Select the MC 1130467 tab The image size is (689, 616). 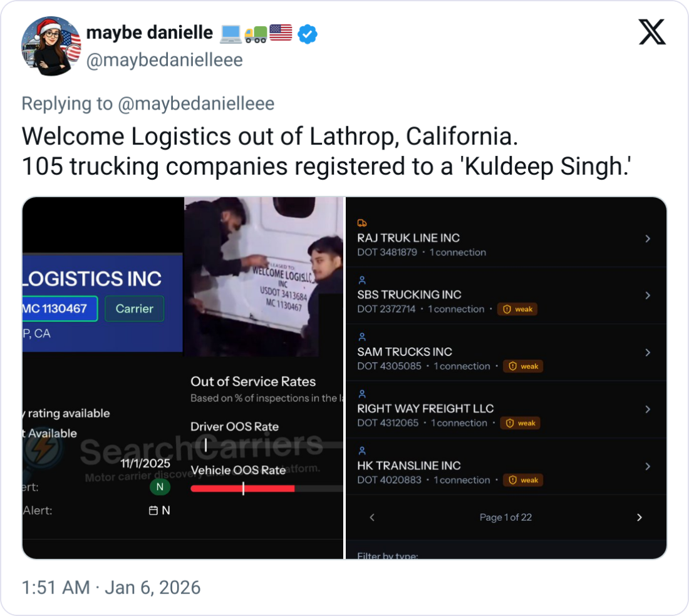pos(60,309)
